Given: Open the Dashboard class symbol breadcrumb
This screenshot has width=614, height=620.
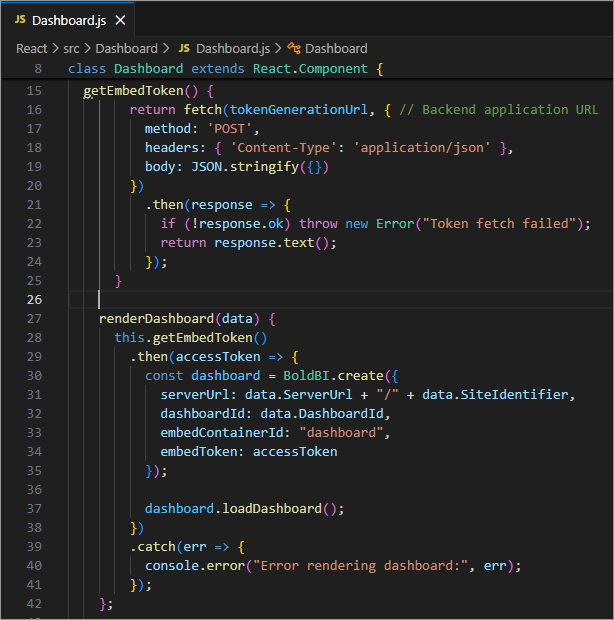Looking at the screenshot, I should tap(336, 49).
